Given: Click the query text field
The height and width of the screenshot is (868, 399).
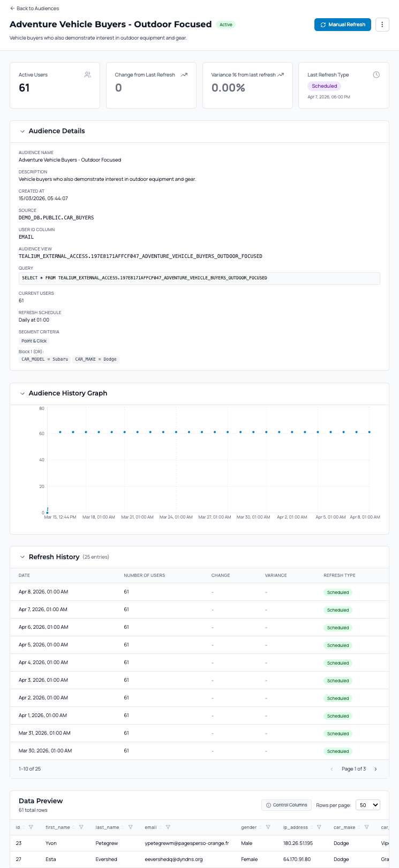Looking at the screenshot, I should click(x=199, y=278).
